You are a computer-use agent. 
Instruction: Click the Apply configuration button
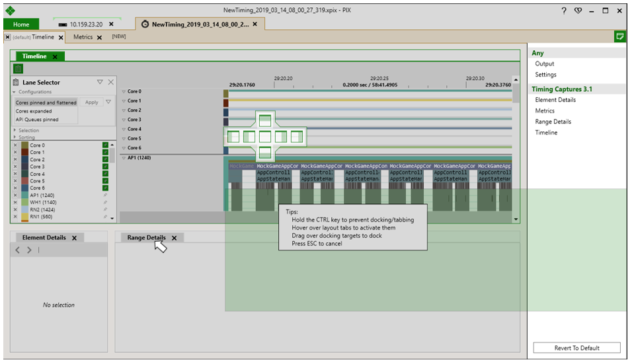(91, 102)
